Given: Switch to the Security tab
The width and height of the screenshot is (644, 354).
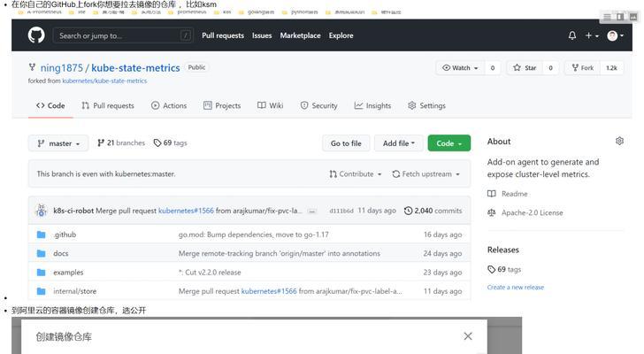Looking at the screenshot, I should click(318, 105).
